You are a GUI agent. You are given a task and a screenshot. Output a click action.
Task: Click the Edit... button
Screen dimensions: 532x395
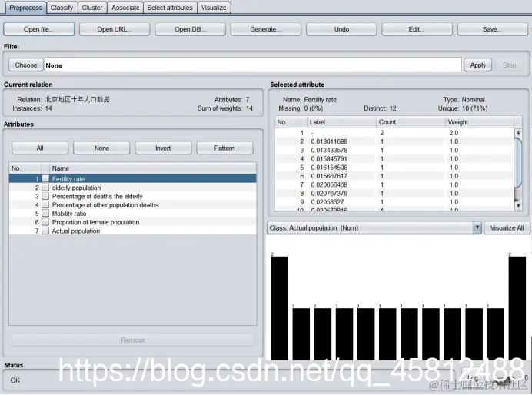(x=417, y=29)
